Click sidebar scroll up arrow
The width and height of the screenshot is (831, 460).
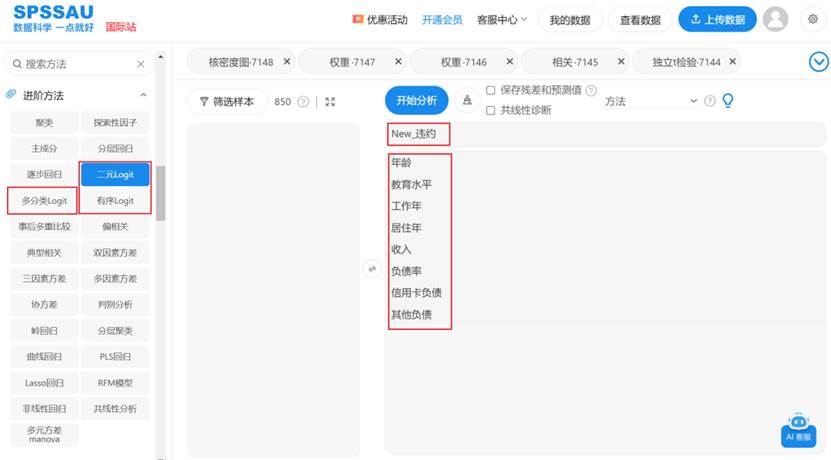[x=161, y=56]
